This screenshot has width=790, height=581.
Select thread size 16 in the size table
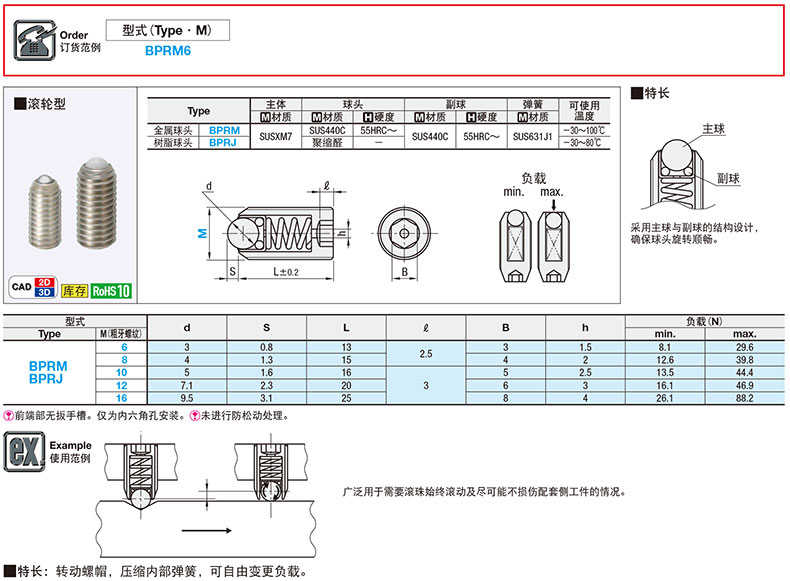[123, 397]
